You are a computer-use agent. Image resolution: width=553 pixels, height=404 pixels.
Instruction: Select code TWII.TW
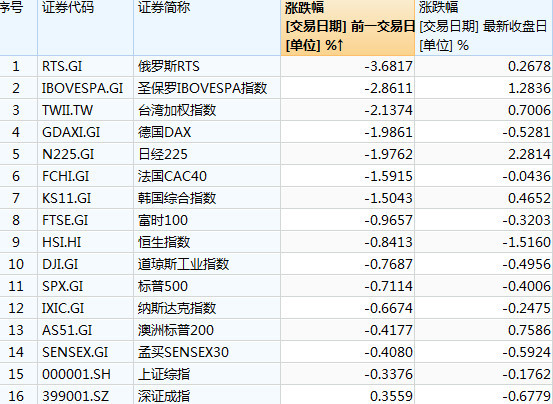point(67,110)
